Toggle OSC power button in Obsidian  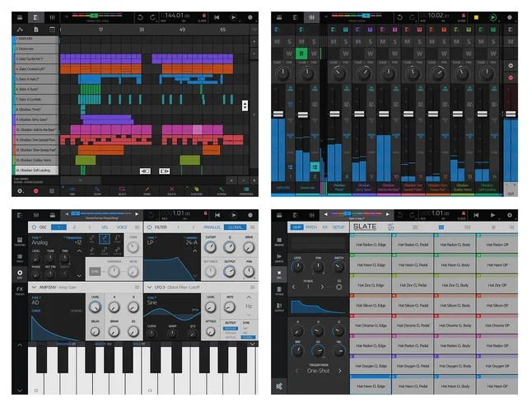coord(34,227)
